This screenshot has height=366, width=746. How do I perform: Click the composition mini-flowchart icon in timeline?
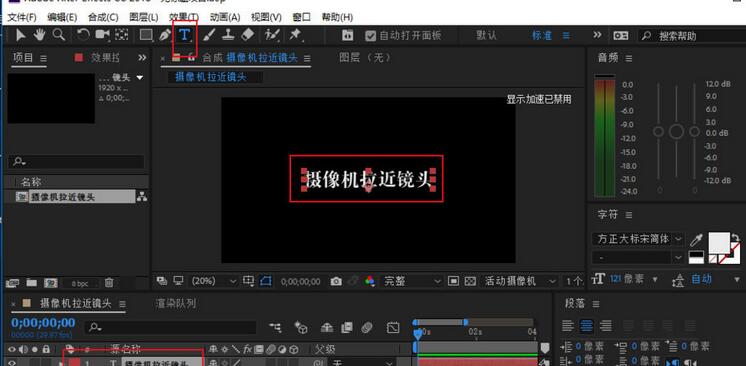pyautogui.click(x=275, y=327)
